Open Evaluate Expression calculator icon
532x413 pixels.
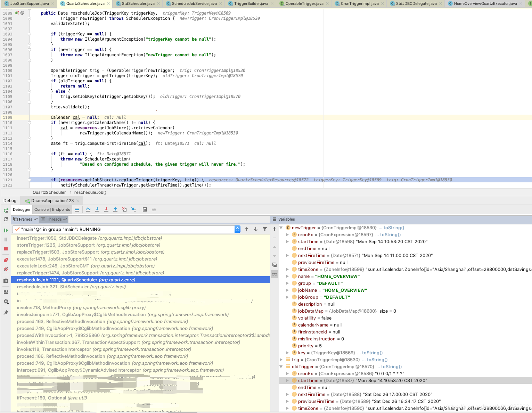(145, 209)
